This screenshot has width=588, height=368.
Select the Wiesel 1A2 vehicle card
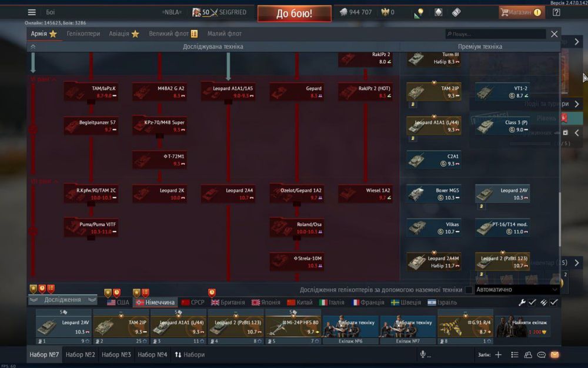tap(366, 194)
